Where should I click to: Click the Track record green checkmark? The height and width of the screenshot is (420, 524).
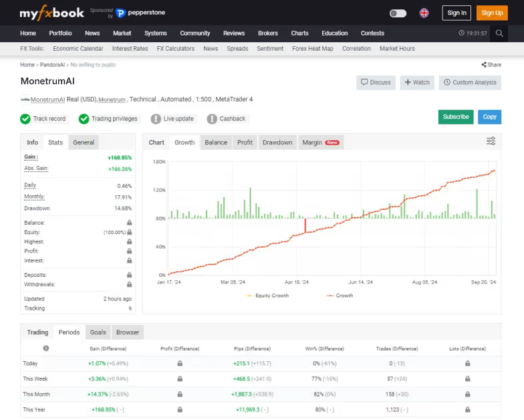click(x=25, y=119)
